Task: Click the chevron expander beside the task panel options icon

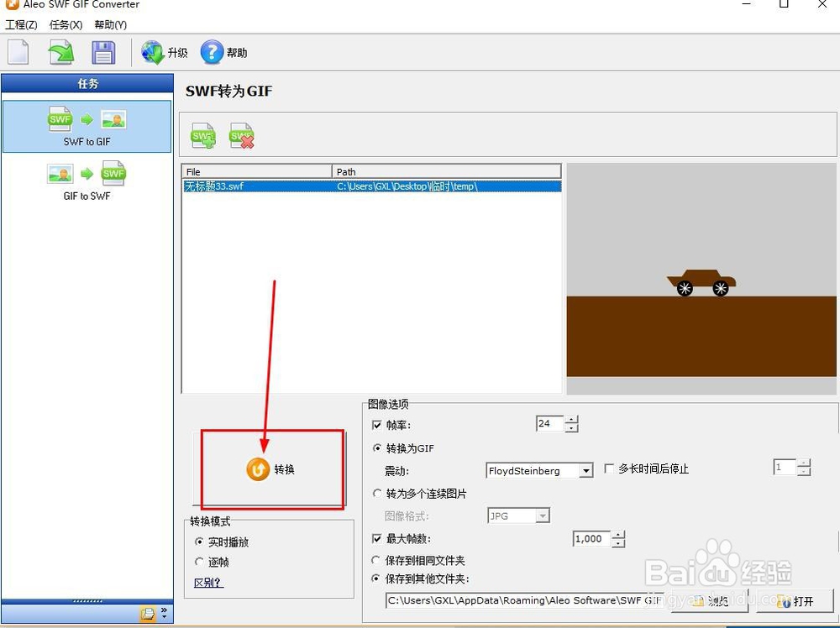Action: [x=164, y=614]
